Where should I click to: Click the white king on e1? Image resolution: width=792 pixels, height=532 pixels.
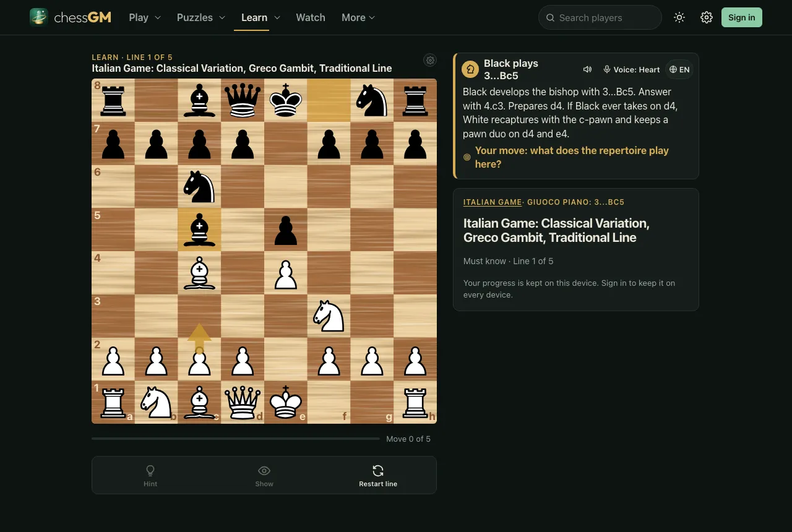click(286, 402)
